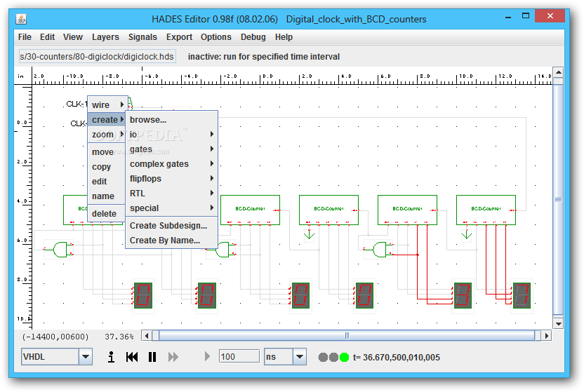584x392 pixels.
Task: Open the File menu
Action: pos(25,37)
